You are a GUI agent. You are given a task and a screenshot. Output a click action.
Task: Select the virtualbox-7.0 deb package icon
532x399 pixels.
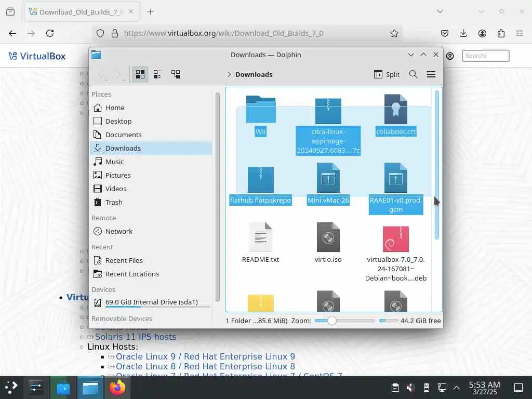click(395, 239)
